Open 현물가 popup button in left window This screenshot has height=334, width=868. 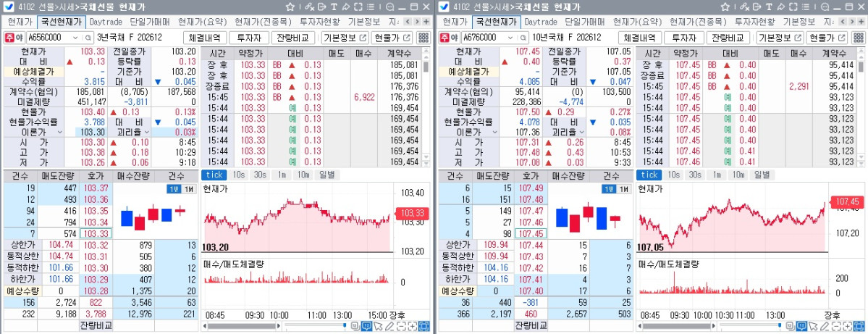pyautogui.click(x=392, y=38)
